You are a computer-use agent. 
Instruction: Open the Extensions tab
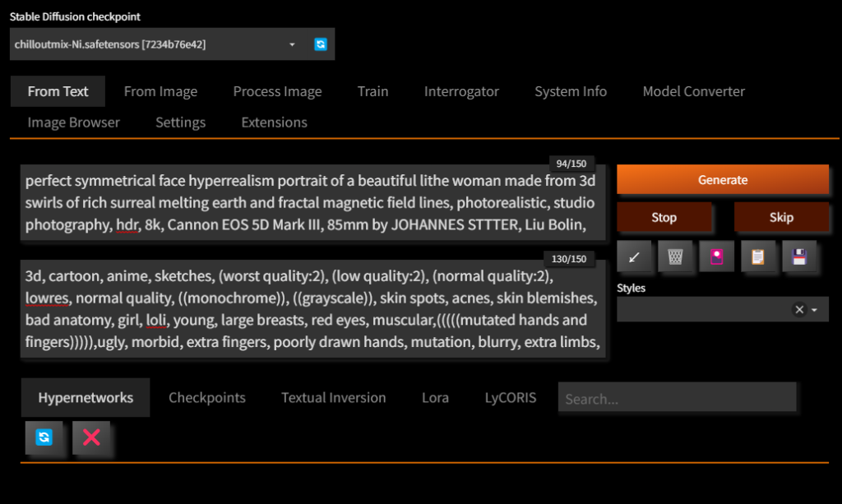[x=275, y=123]
